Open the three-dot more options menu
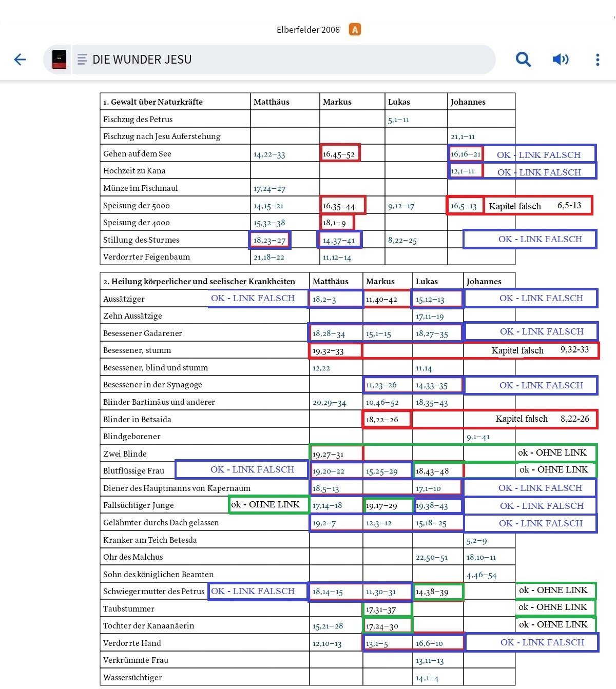This screenshot has height=689, width=616. (598, 60)
